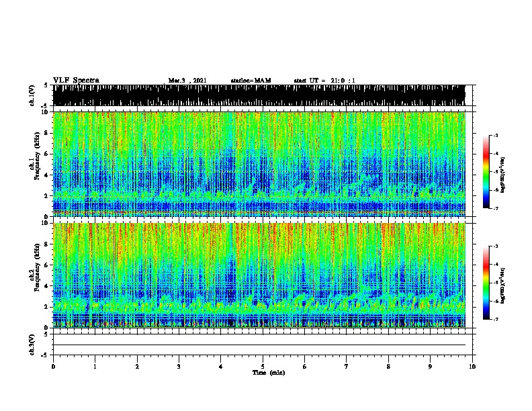Click the "9" tick on the Time axis
Viewport: 532px width, 411px height.
tap(430, 367)
